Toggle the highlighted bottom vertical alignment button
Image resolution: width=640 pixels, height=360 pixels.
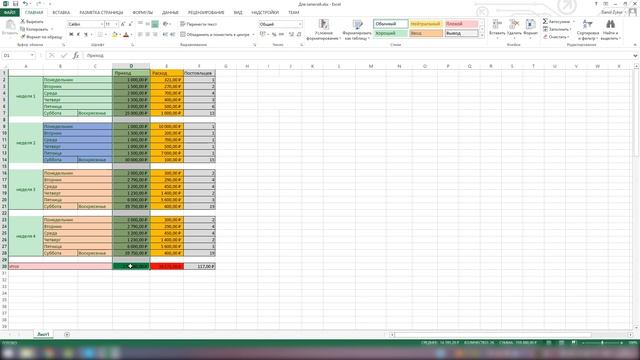[155, 24]
